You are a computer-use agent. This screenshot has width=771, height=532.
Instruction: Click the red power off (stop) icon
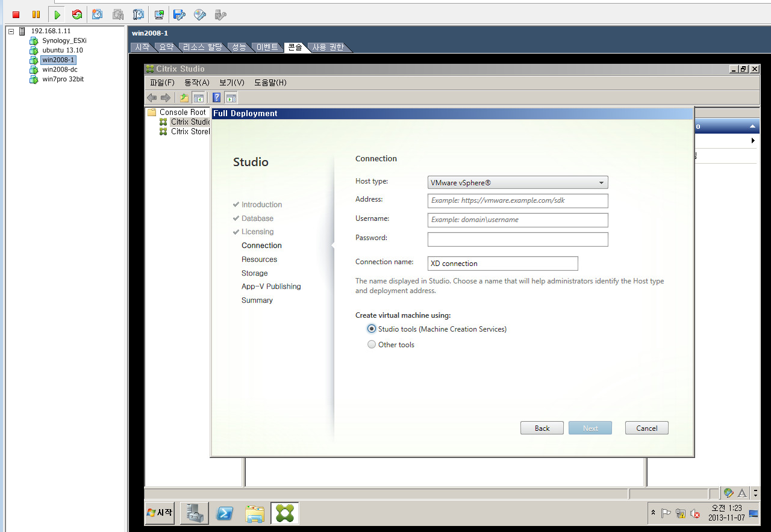(x=16, y=14)
